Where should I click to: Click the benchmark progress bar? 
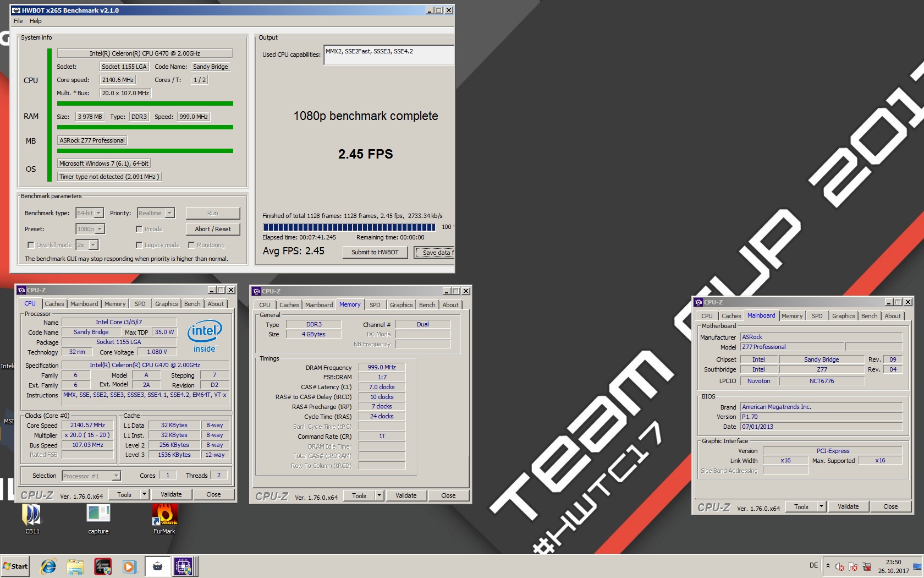pyautogui.click(x=349, y=227)
